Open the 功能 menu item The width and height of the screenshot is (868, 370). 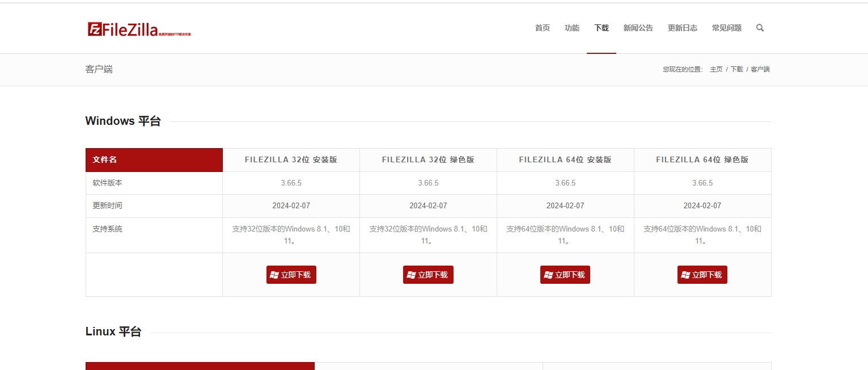(x=572, y=28)
